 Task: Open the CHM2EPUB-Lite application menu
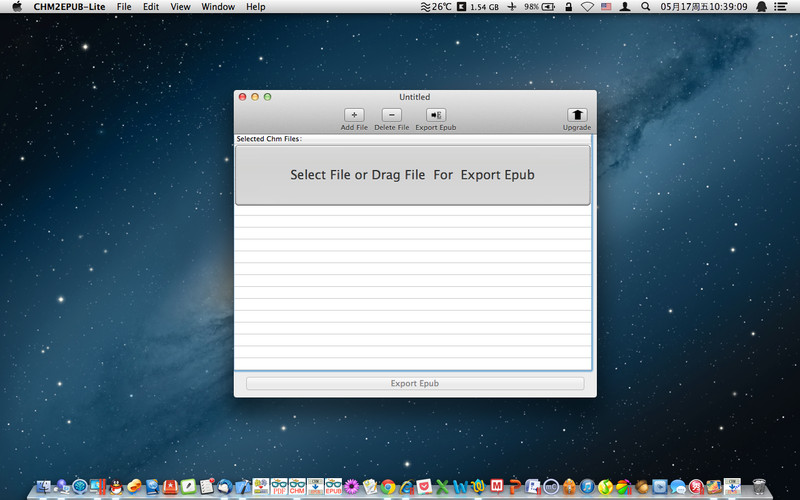pyautogui.click(x=69, y=7)
